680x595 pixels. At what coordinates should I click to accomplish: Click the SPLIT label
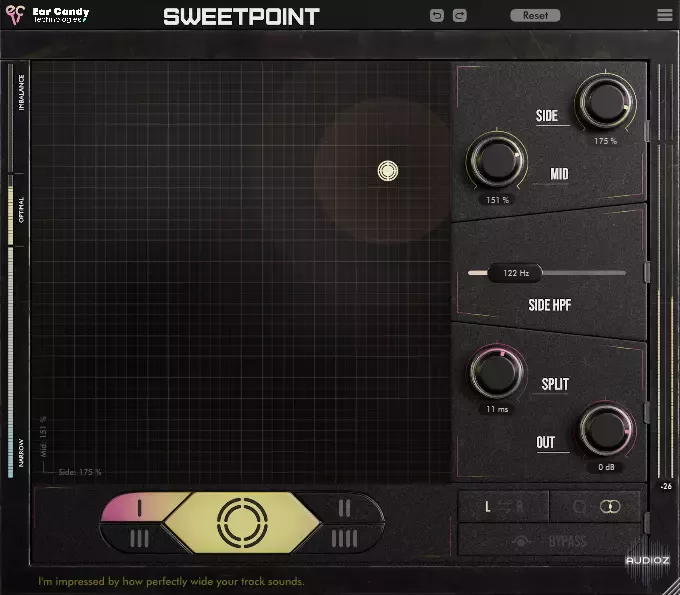555,384
